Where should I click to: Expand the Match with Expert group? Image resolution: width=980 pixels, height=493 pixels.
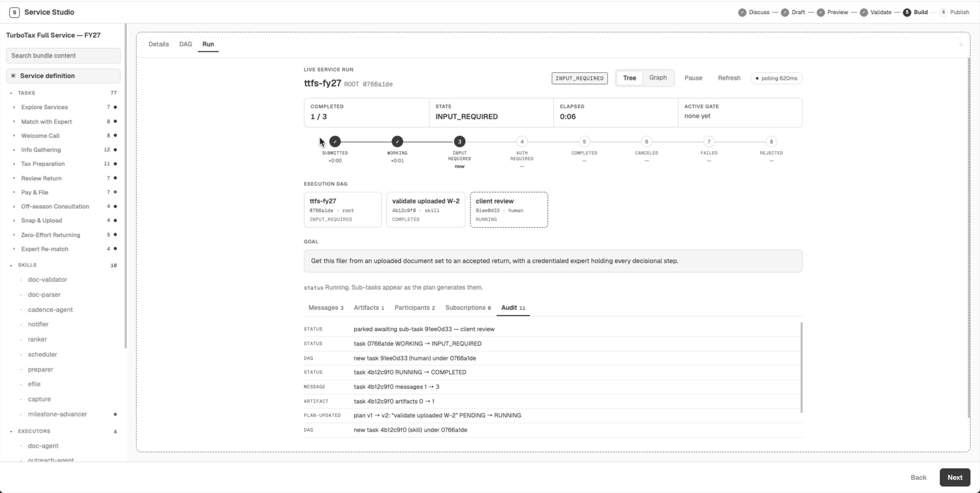[x=14, y=121]
